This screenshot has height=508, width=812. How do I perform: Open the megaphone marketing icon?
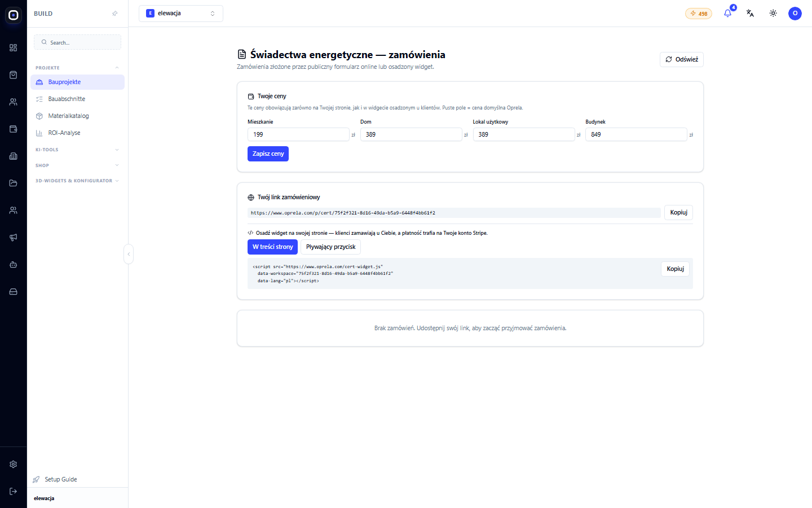point(14,238)
